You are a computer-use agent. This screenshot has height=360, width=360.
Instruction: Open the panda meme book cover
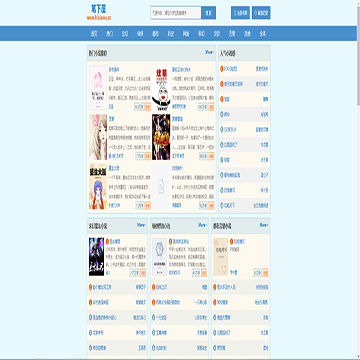click(161, 88)
